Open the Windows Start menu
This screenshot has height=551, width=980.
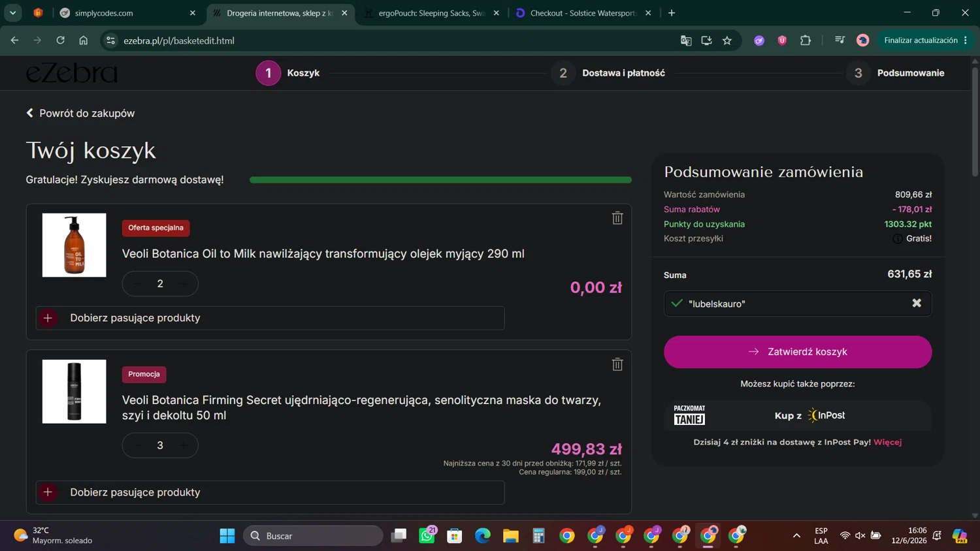pos(227,536)
